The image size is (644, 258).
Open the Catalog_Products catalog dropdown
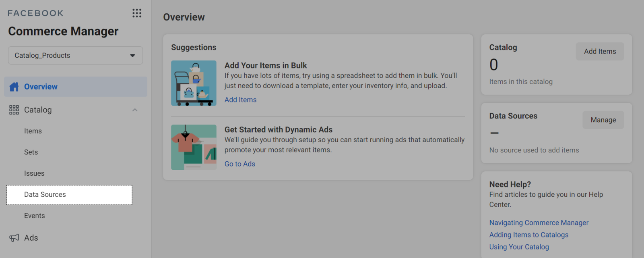coord(75,56)
